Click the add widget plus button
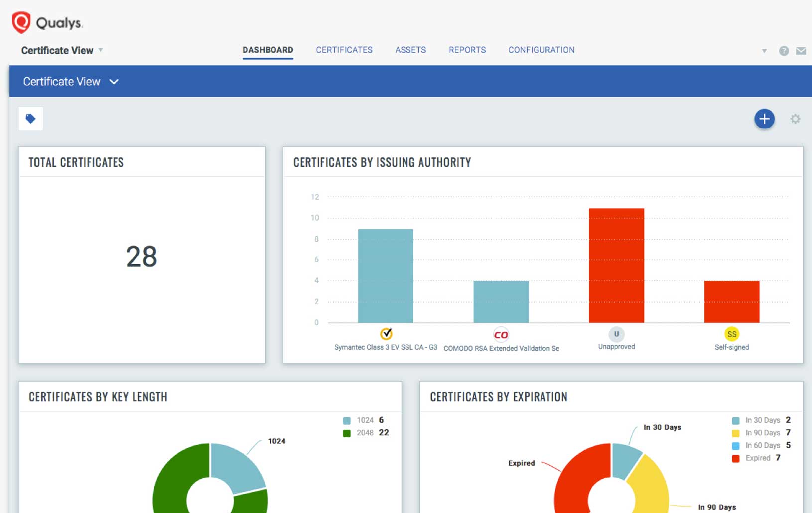Image resolution: width=812 pixels, height=513 pixels. tap(764, 119)
